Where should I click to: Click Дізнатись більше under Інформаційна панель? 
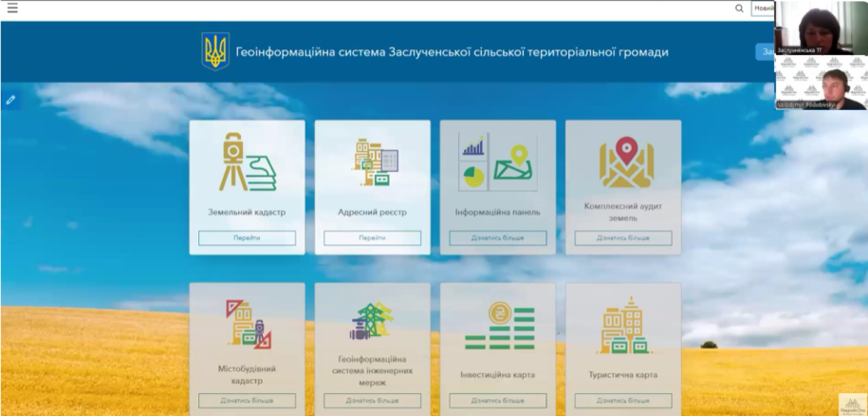(x=497, y=238)
